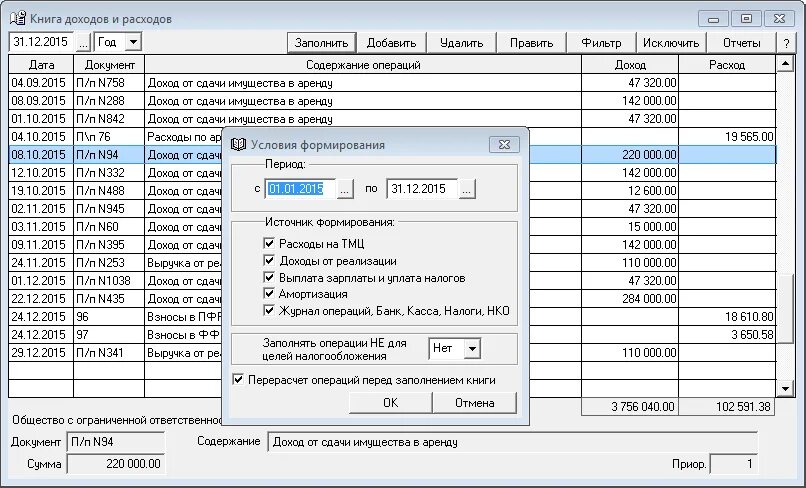This screenshot has width=806, height=488.
Task: Minimize the Книга доходов и расходов window
Action: tap(713, 19)
